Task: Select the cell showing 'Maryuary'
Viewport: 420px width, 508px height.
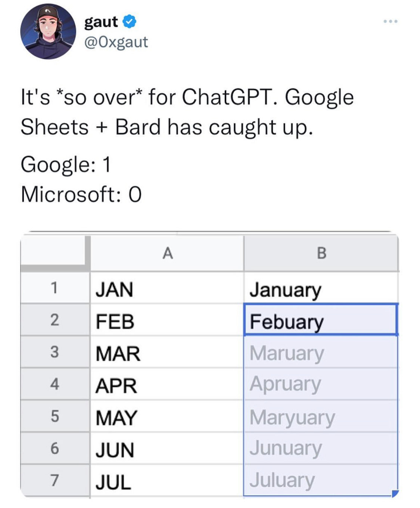Action: [321, 416]
